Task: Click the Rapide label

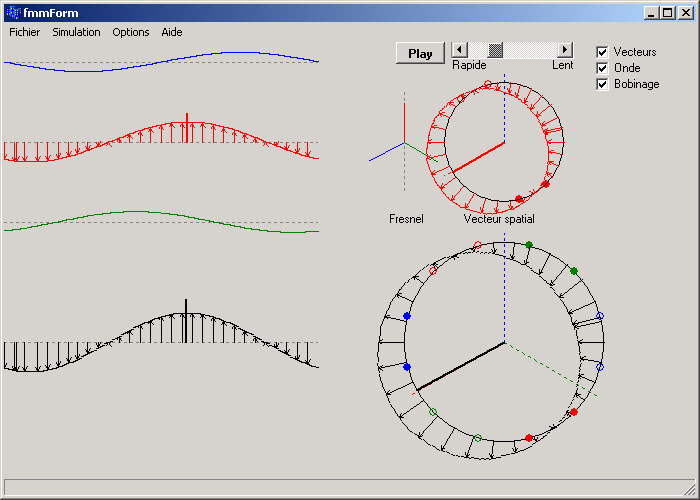Action: coord(469,65)
